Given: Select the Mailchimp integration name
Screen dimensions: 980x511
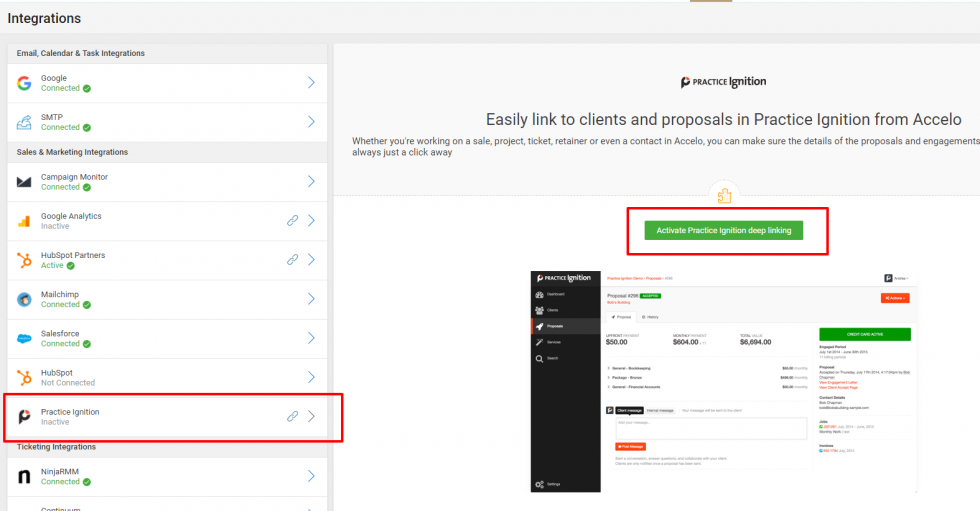Looking at the screenshot, I should tap(60, 294).
